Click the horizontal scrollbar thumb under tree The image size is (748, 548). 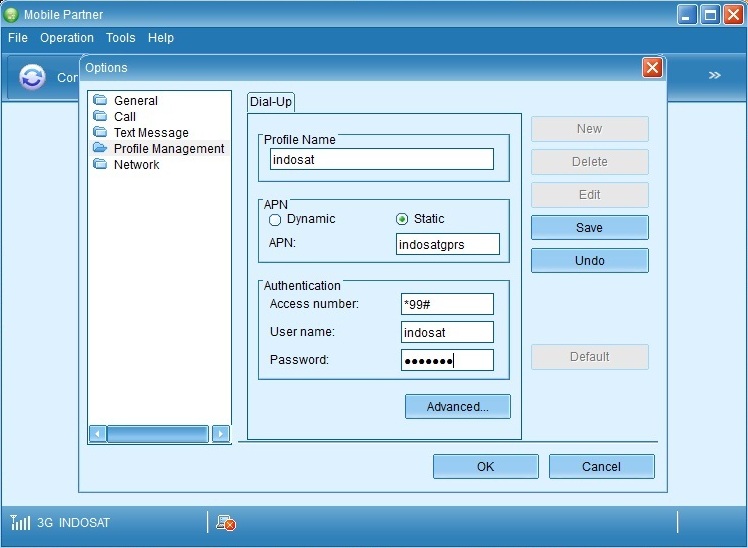tap(158, 434)
